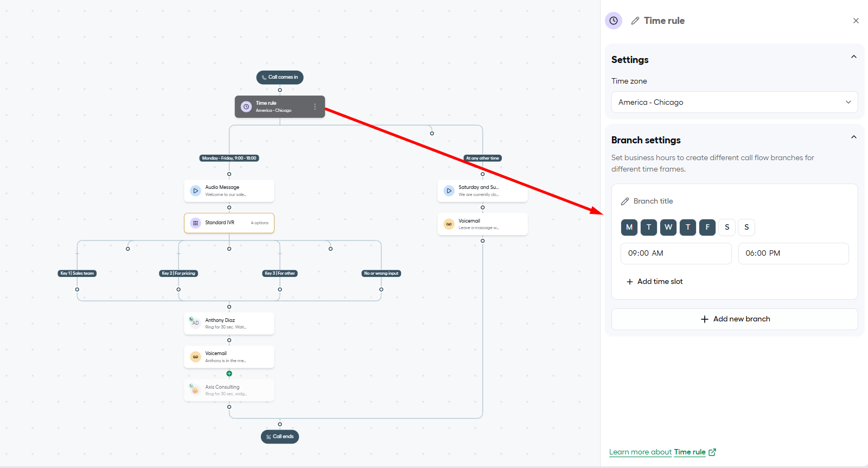Click the play icon on the Saturday and Su... node
Screen dimensions: 868x468
[x=449, y=191]
